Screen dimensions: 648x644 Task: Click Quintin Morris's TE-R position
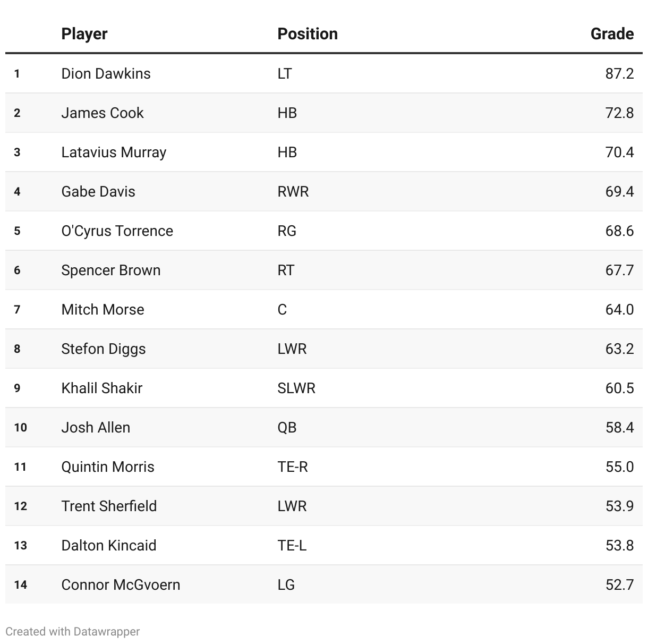[293, 467]
